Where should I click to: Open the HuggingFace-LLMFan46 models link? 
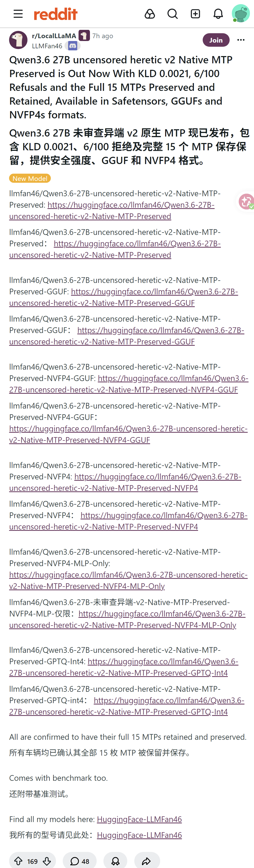(139, 819)
